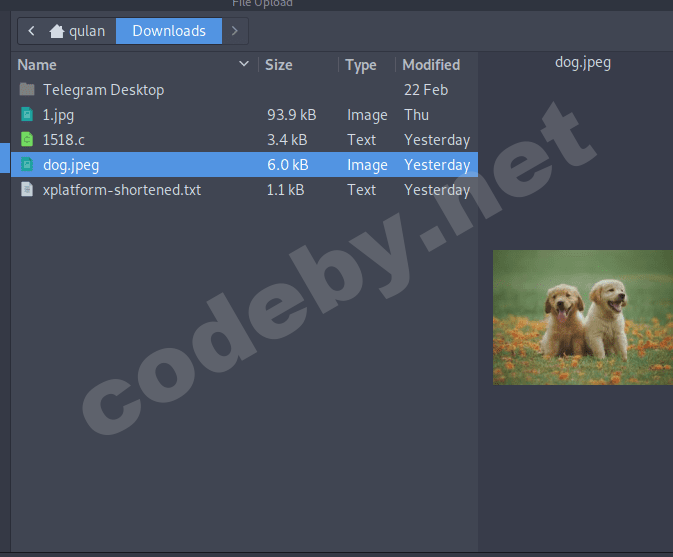
Task: Click the Image type of dog.jpeg
Action: [367, 165]
